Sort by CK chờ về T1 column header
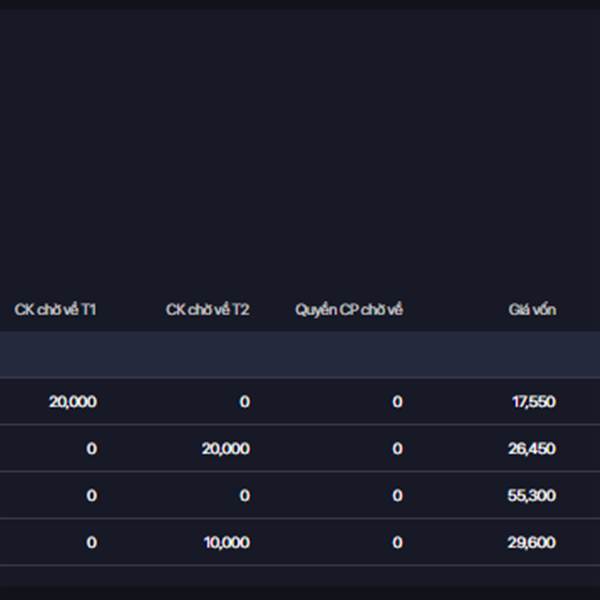The image size is (600, 600). 55,310
